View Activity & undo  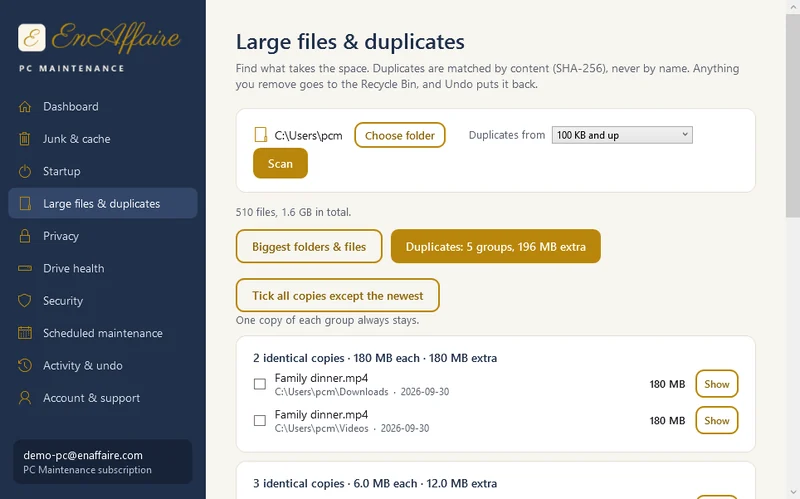pyautogui.click(x=103, y=365)
